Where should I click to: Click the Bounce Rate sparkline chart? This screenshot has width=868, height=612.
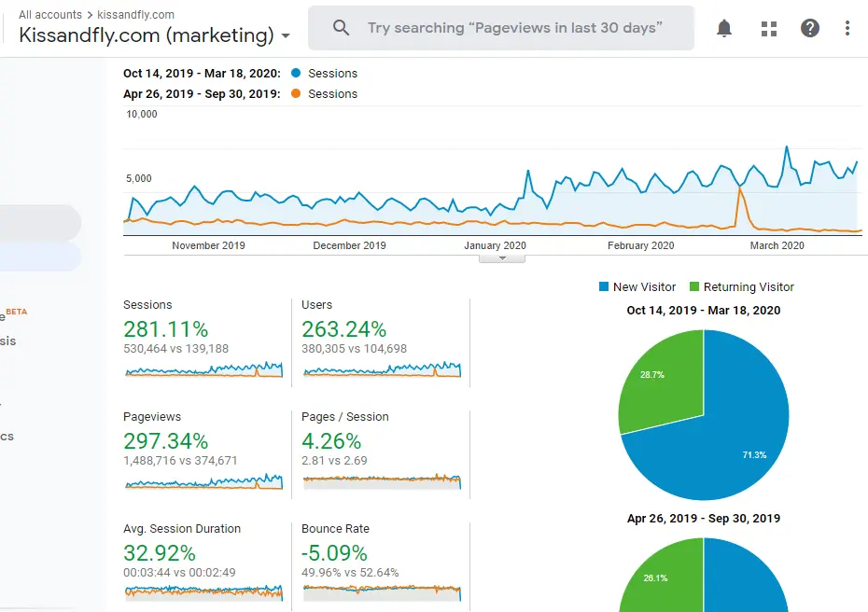(x=382, y=593)
